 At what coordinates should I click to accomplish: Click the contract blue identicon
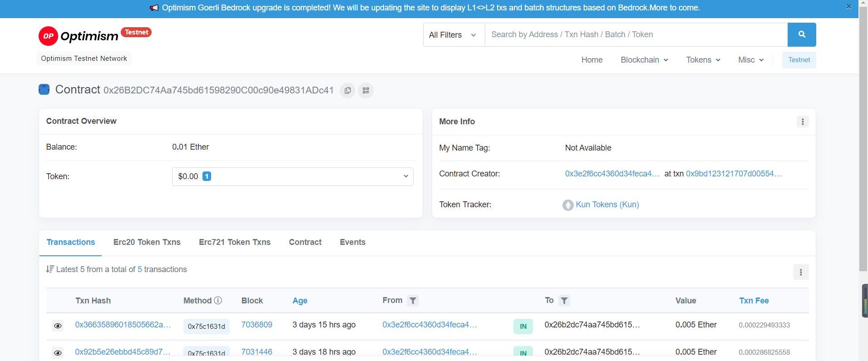pyautogui.click(x=44, y=89)
